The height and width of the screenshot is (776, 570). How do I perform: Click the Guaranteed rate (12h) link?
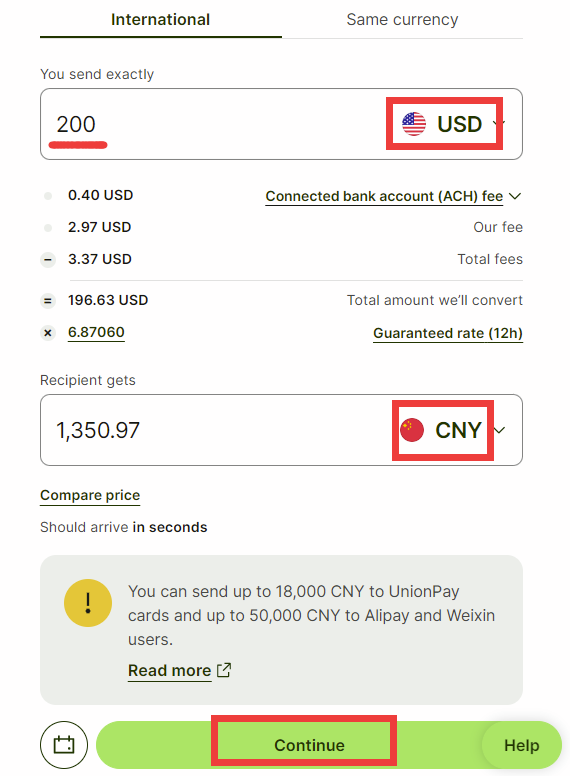point(448,334)
